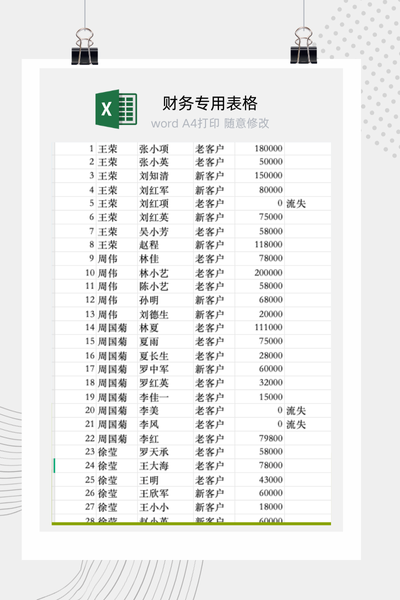Click the customer name 刘知清
This screenshot has width=400, height=600.
click(x=153, y=176)
